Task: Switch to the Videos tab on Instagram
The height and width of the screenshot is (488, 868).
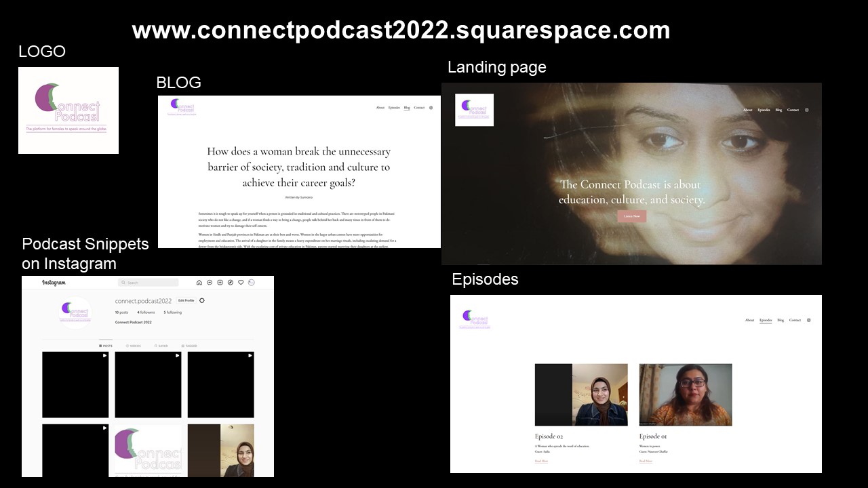Action: pyautogui.click(x=134, y=346)
